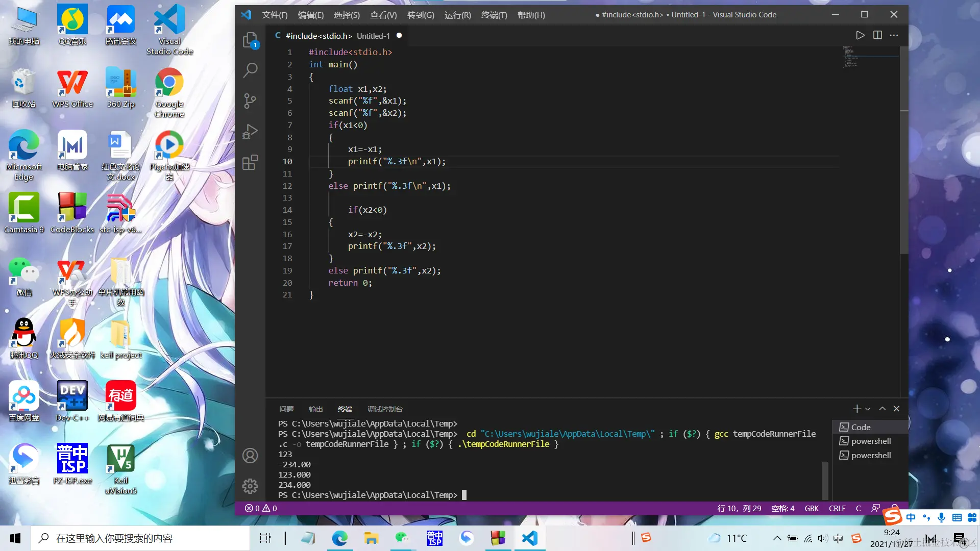Click the Windows taskbar search box

click(140, 538)
